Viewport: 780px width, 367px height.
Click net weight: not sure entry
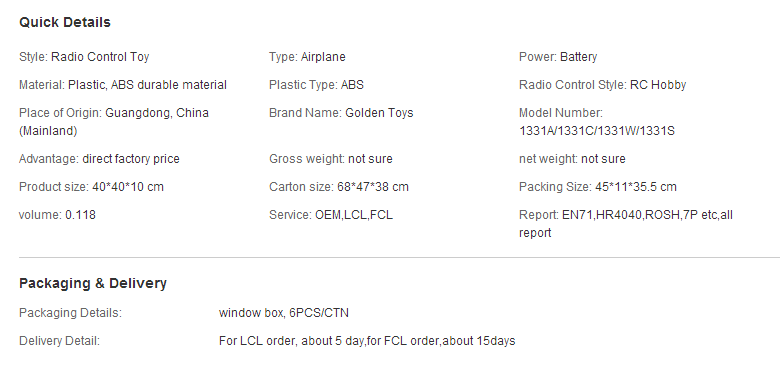[572, 159]
